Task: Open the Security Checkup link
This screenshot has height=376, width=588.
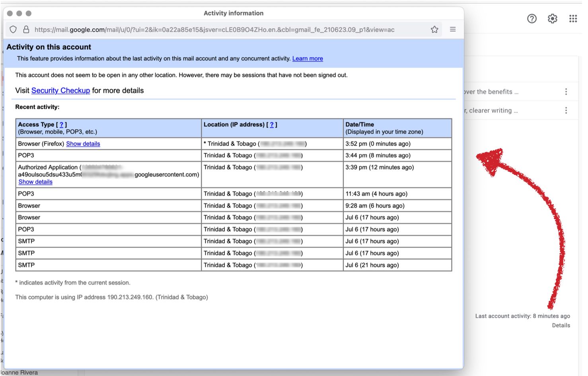Action: 60,91
